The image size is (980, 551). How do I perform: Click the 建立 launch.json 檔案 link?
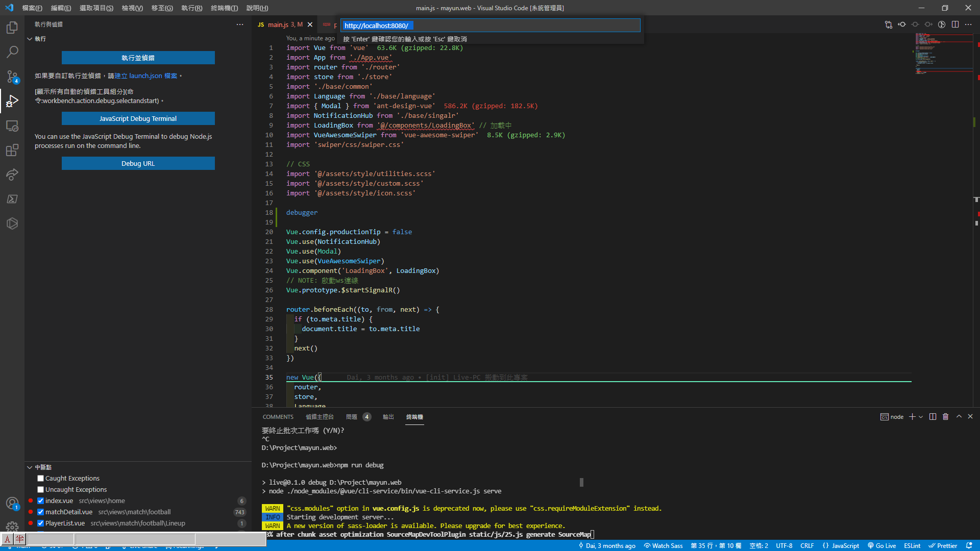tap(146, 76)
